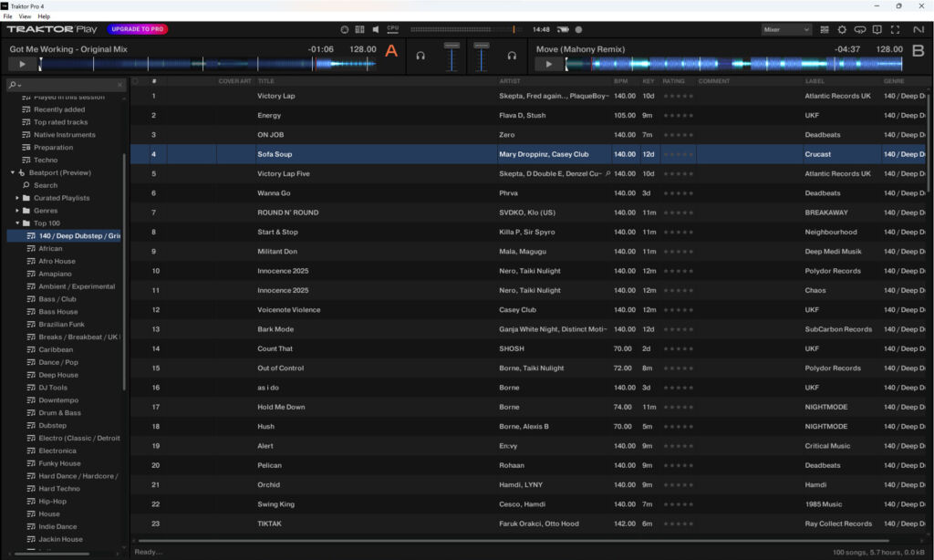Enable headphone cue on Deck A
Screen dimensions: 934x560
420,57
